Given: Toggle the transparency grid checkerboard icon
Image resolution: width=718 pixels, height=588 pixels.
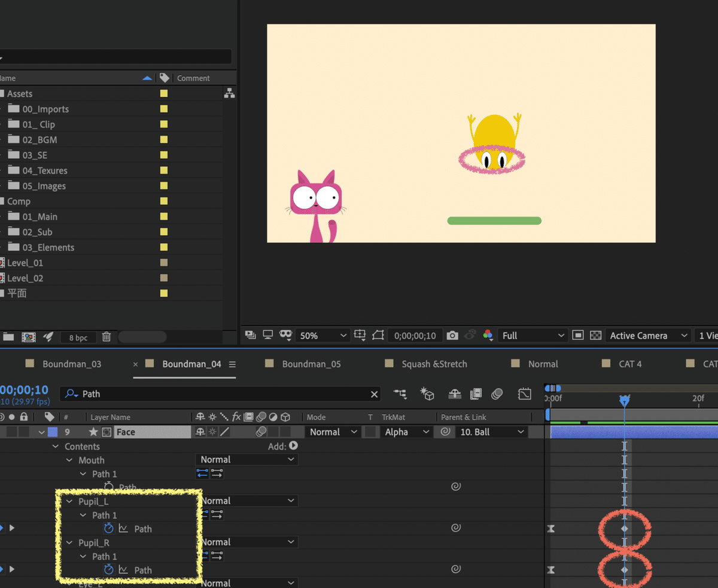Looking at the screenshot, I should click(595, 336).
